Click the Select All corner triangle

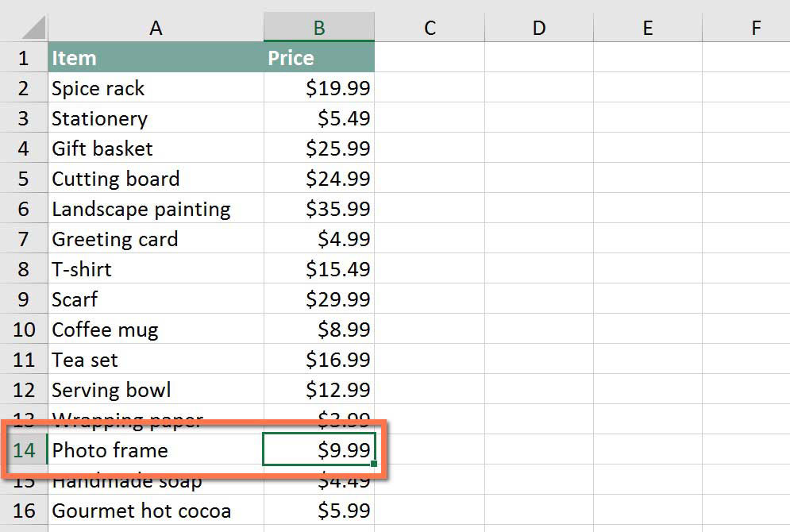click(34, 27)
